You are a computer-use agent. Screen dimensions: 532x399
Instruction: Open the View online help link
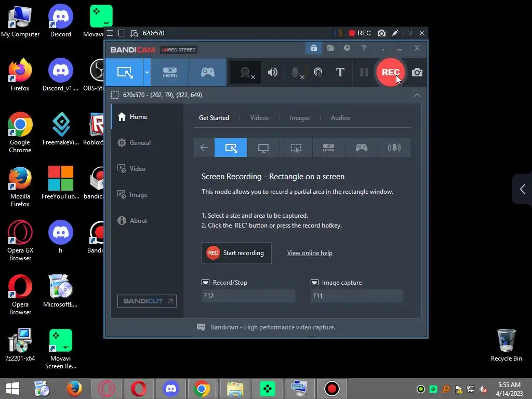tap(310, 253)
